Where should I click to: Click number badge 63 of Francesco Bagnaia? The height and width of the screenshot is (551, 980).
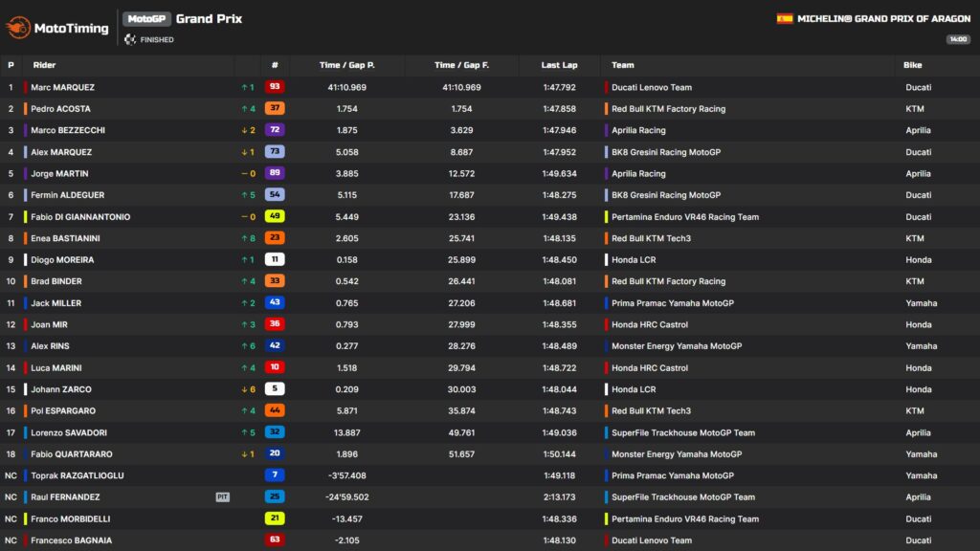(275, 540)
